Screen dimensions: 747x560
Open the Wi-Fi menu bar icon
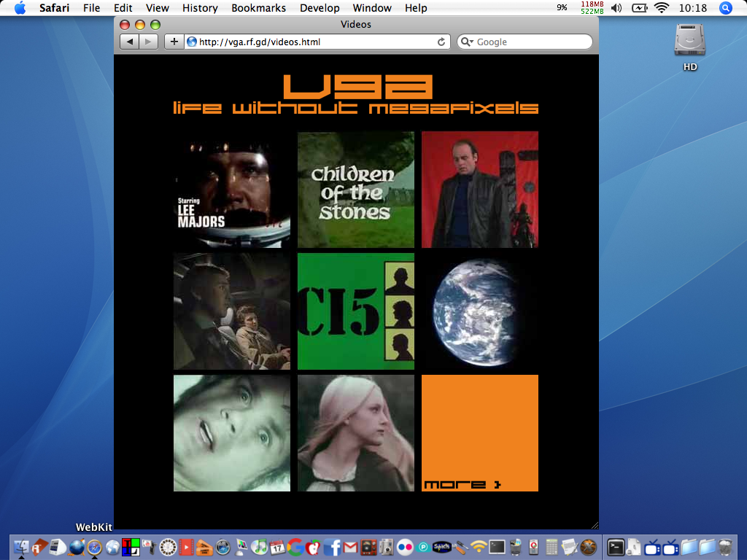click(x=661, y=7)
